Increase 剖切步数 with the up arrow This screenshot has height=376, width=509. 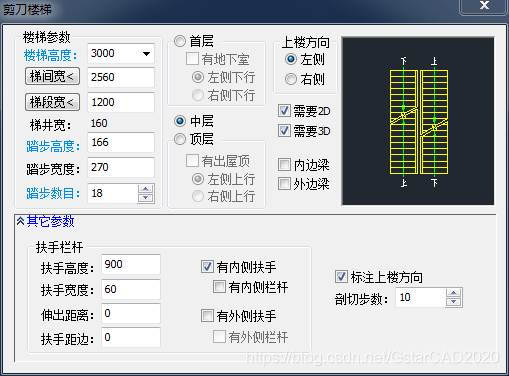(453, 293)
